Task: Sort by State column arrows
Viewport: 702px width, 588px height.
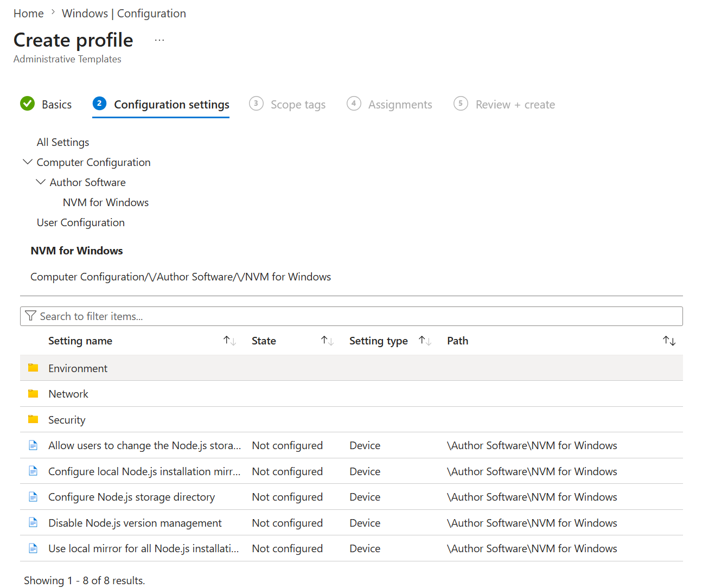Action: coord(327,341)
